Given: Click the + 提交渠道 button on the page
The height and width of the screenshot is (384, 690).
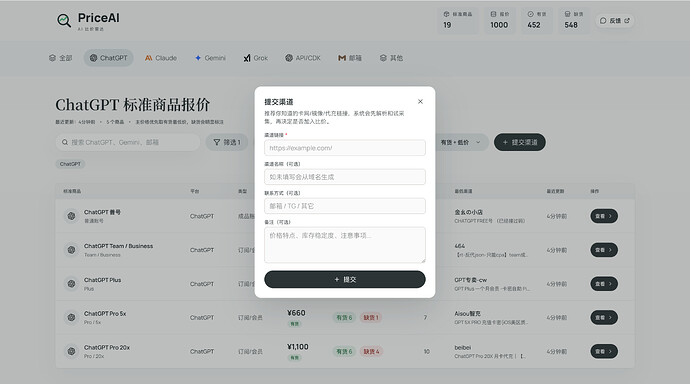Looking at the screenshot, I should (x=520, y=142).
